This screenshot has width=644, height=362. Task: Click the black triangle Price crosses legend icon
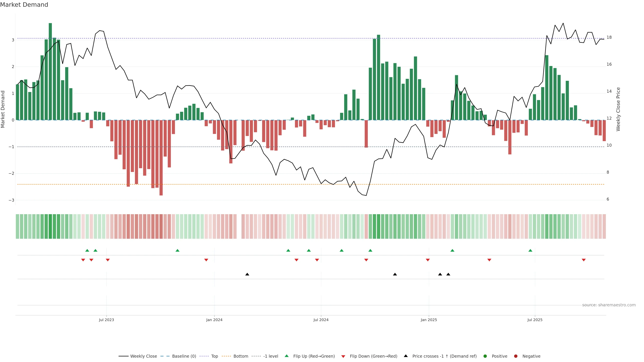pyautogui.click(x=406, y=356)
